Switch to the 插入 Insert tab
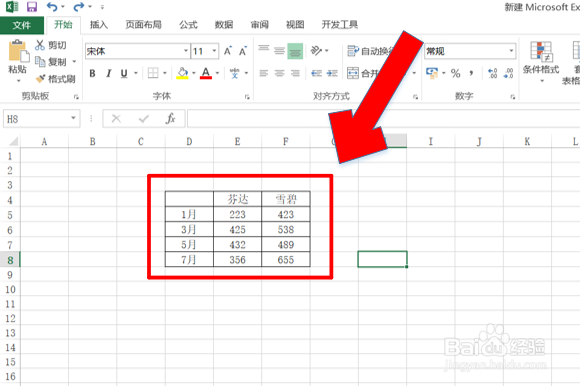Viewport: 580px width, 386px height. [x=99, y=25]
